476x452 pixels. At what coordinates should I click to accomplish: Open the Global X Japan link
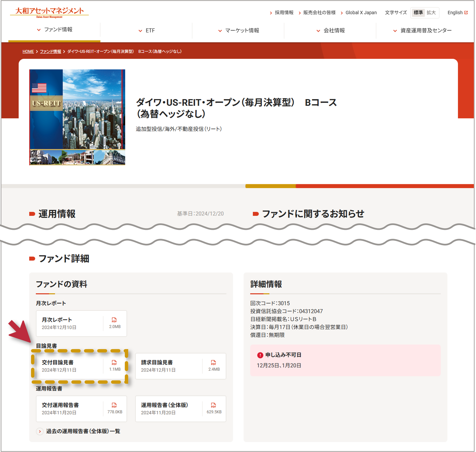[x=362, y=13]
